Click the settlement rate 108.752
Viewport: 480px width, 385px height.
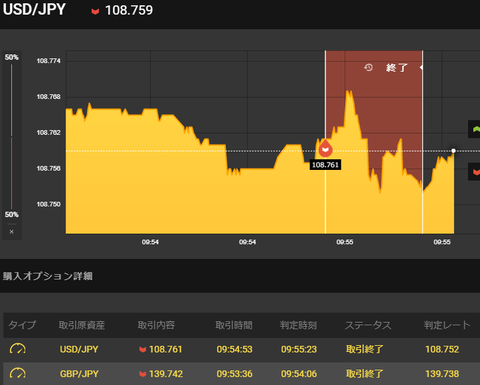442,349
